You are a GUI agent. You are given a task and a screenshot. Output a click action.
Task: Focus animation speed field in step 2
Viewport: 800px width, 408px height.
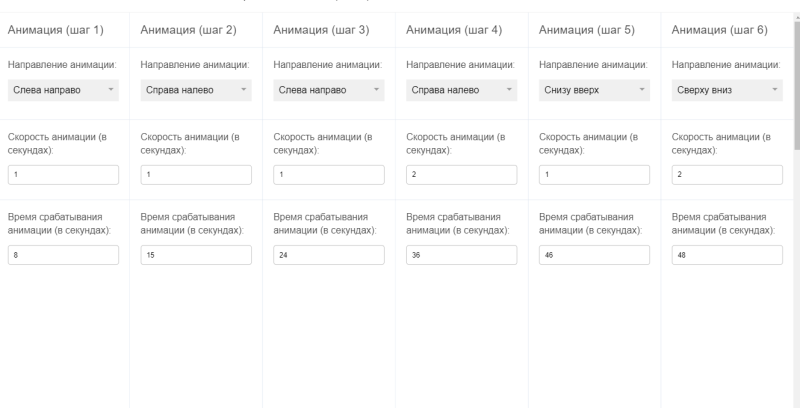coord(196,175)
